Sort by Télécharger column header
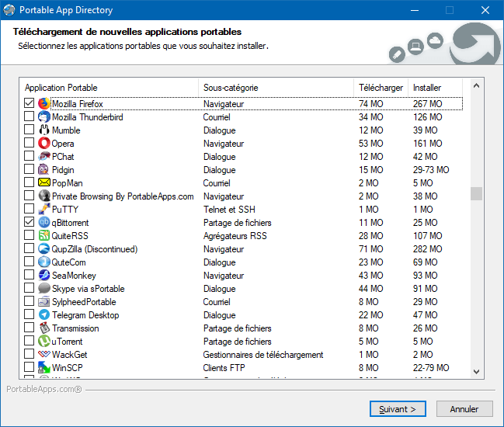The width and height of the screenshot is (504, 427). (381, 88)
